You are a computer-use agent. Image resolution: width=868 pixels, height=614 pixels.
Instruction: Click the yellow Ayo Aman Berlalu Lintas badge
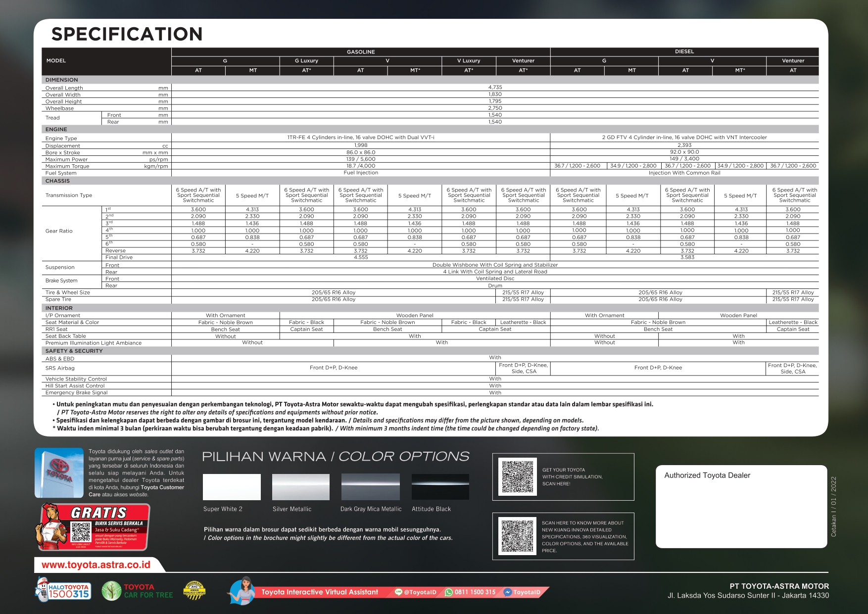[194, 590]
